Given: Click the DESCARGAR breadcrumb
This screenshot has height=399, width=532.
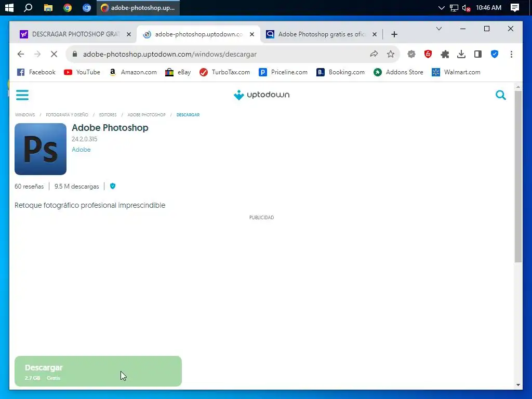Looking at the screenshot, I should pos(188,115).
